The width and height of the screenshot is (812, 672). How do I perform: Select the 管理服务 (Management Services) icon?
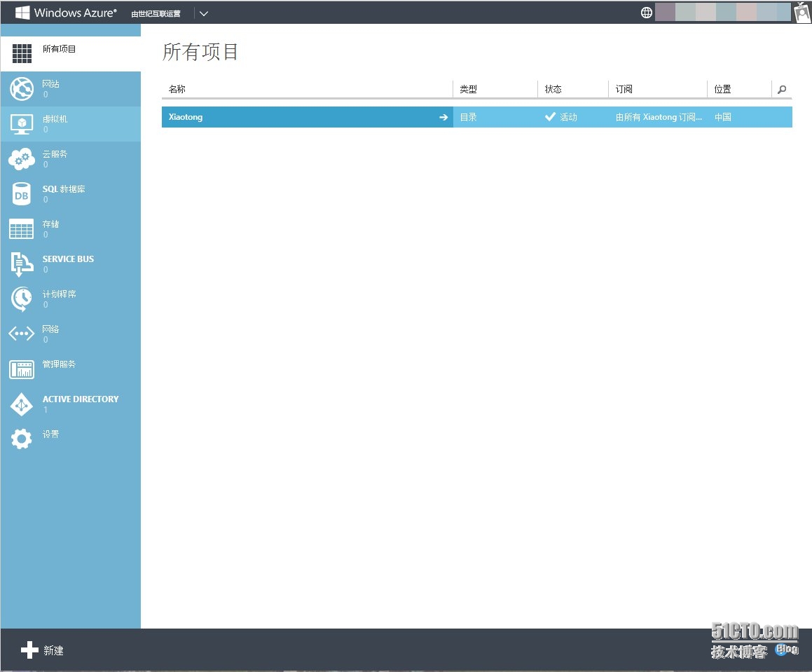point(22,369)
